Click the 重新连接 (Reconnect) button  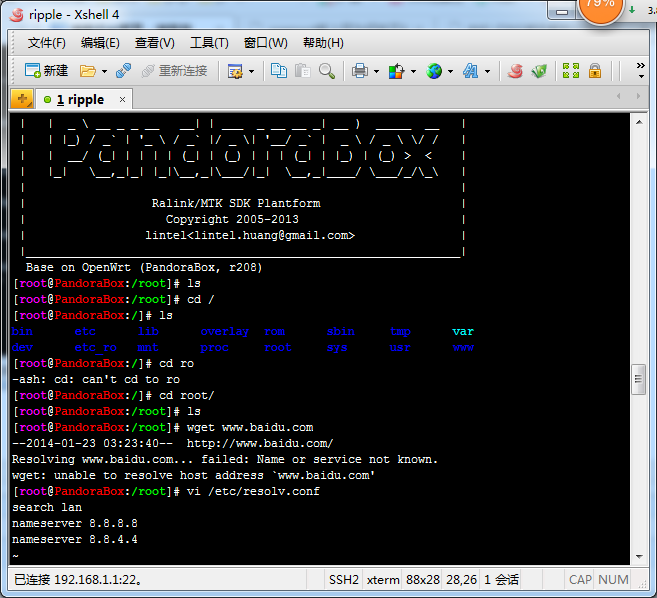[x=175, y=71]
